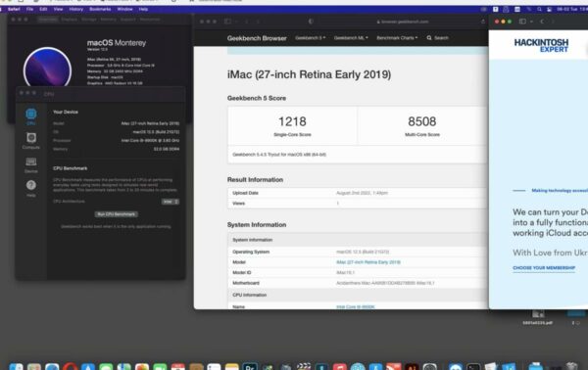The width and height of the screenshot is (588, 370).
Task: Click the Run CPU Benchmark button
Action: coord(116,214)
